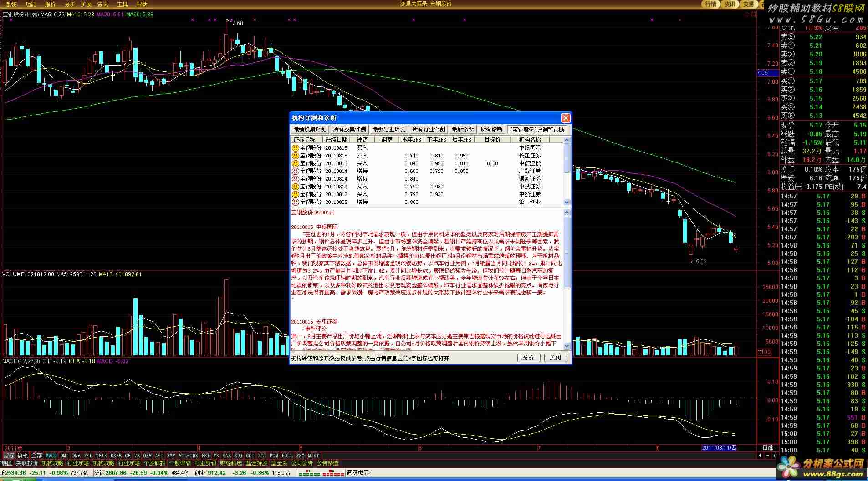Open the 分析 menu
This screenshot has width=868, height=481.
70,4
